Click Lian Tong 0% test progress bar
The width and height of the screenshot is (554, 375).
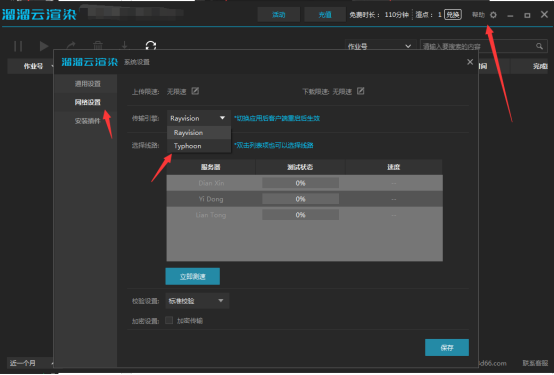click(x=300, y=215)
